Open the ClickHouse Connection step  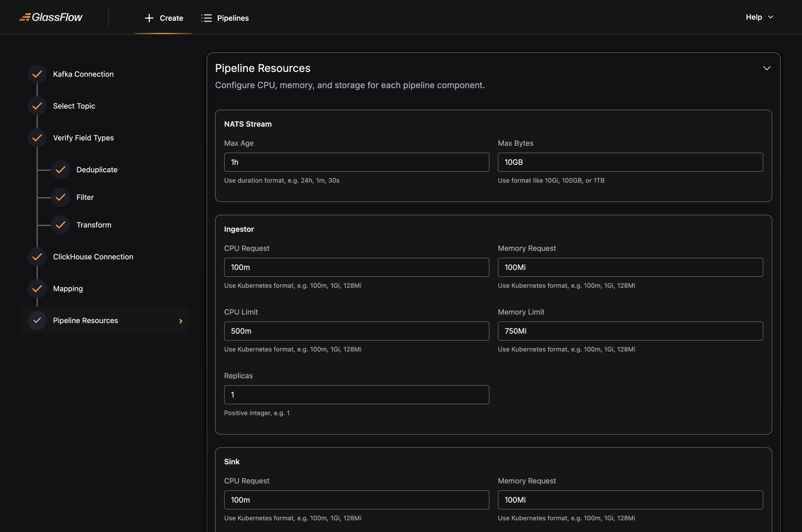click(93, 256)
